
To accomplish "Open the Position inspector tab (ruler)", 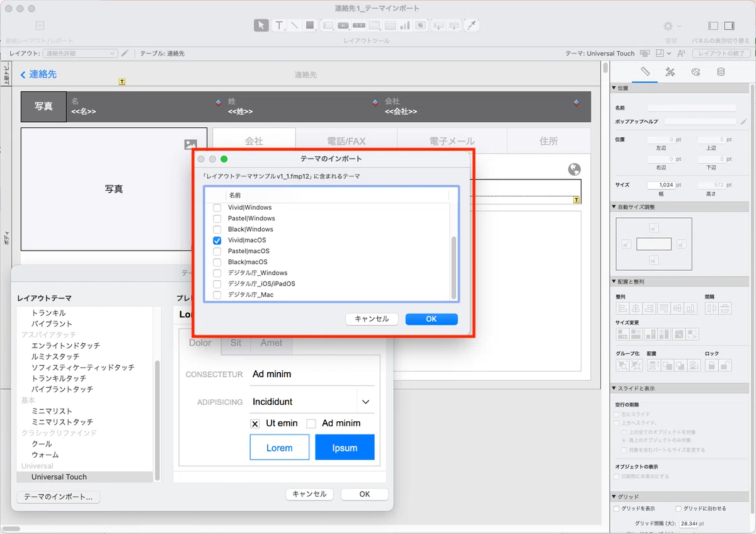I will click(645, 72).
